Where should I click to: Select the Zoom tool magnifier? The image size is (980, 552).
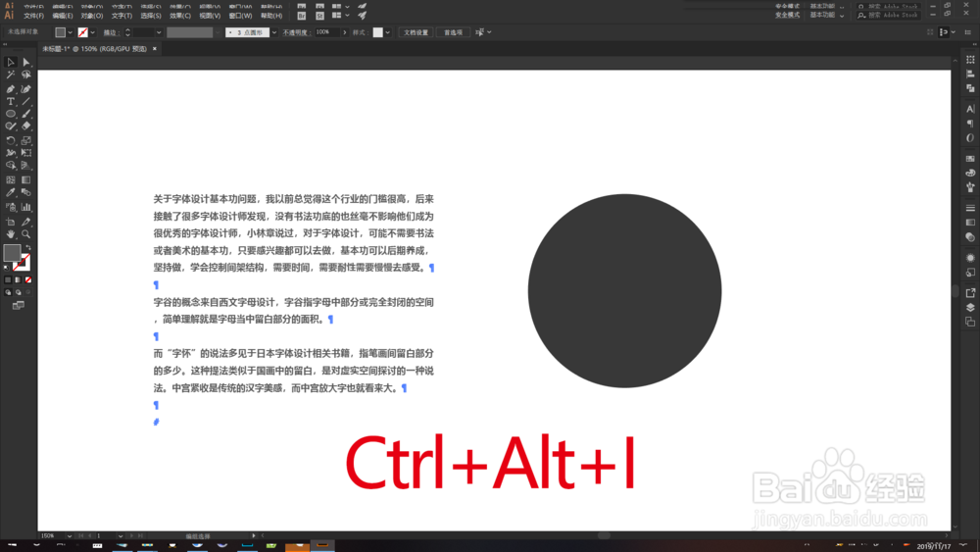[x=26, y=234]
